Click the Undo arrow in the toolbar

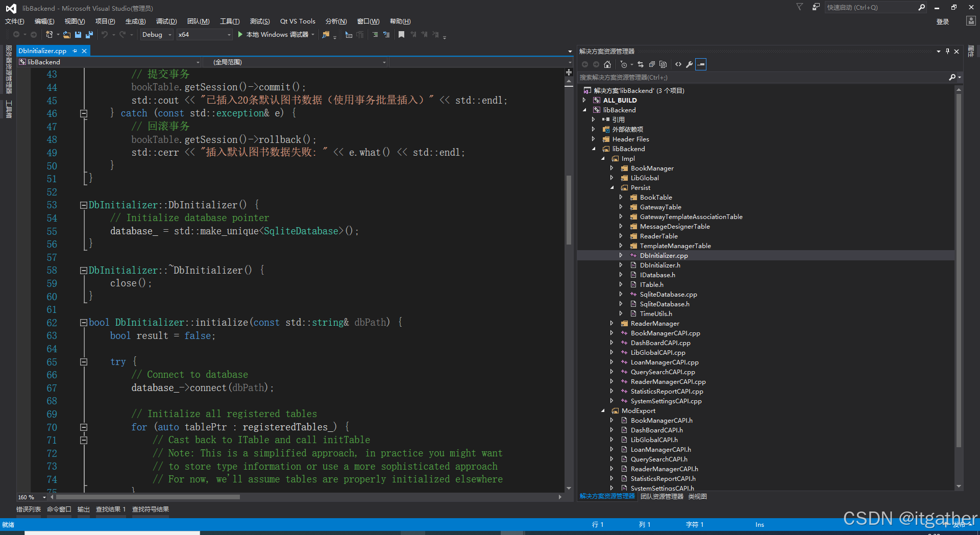point(105,35)
